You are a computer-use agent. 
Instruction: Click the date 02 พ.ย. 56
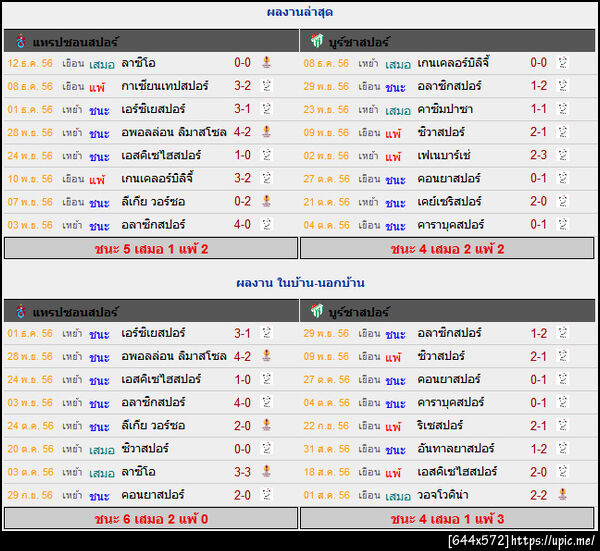[326, 155]
